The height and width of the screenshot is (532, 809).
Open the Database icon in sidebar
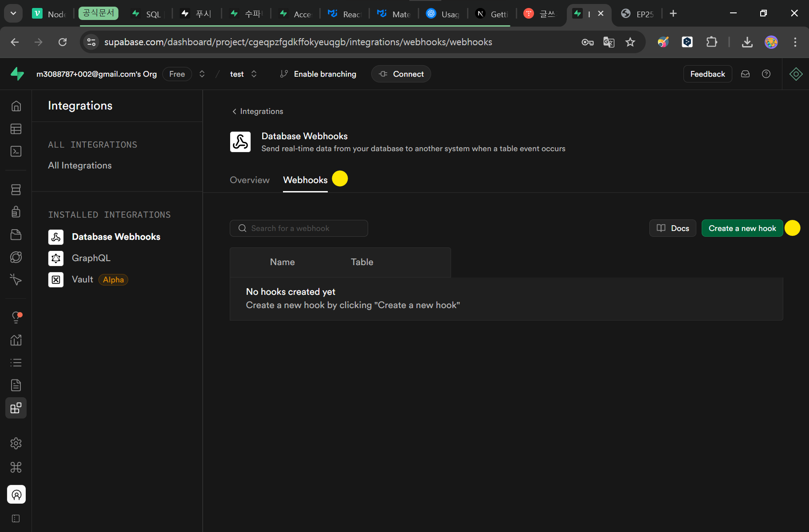pyautogui.click(x=16, y=190)
